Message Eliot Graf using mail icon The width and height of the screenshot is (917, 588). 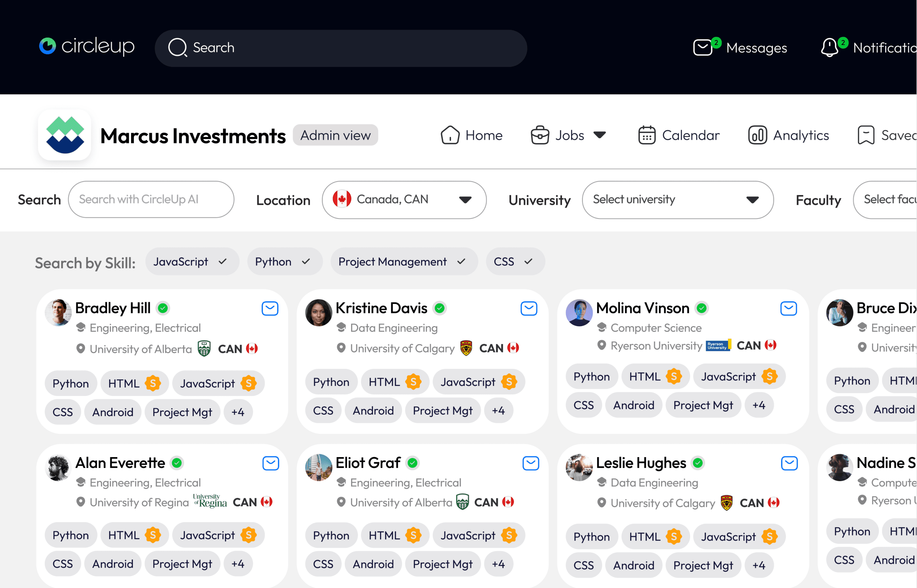coord(530,463)
